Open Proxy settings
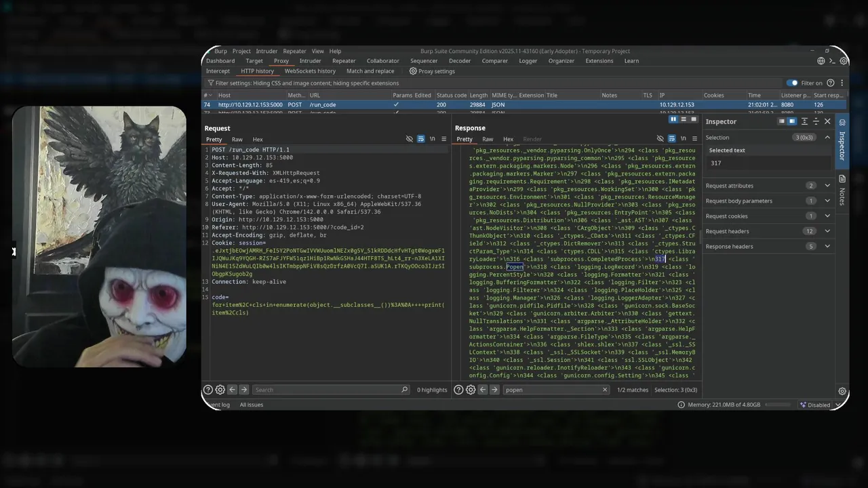This screenshot has width=868, height=488. (x=432, y=71)
